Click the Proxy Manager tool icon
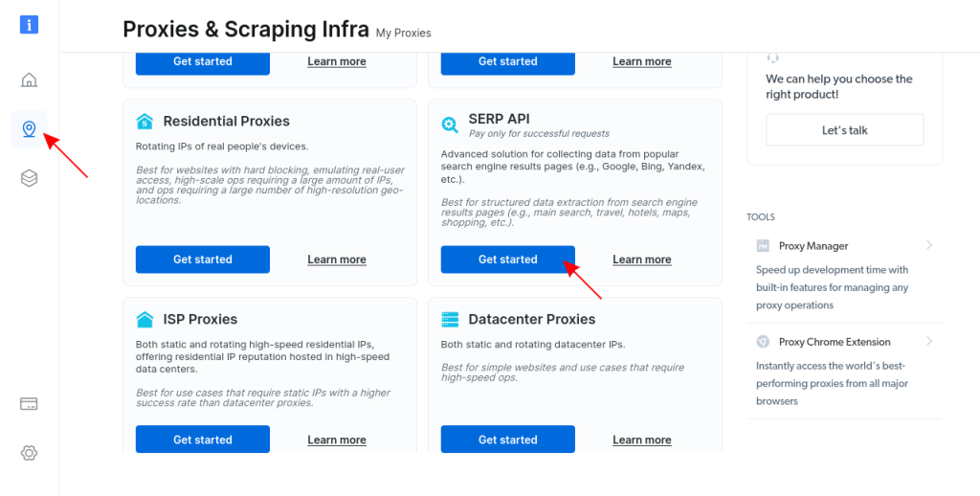Viewport: 980px width, 496px height. tap(763, 246)
